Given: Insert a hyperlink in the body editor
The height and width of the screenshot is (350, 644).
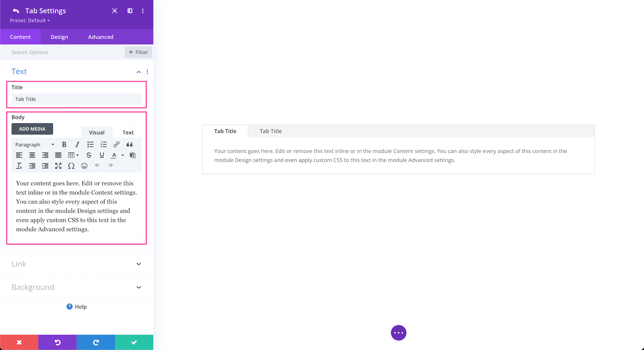Looking at the screenshot, I should (116, 144).
